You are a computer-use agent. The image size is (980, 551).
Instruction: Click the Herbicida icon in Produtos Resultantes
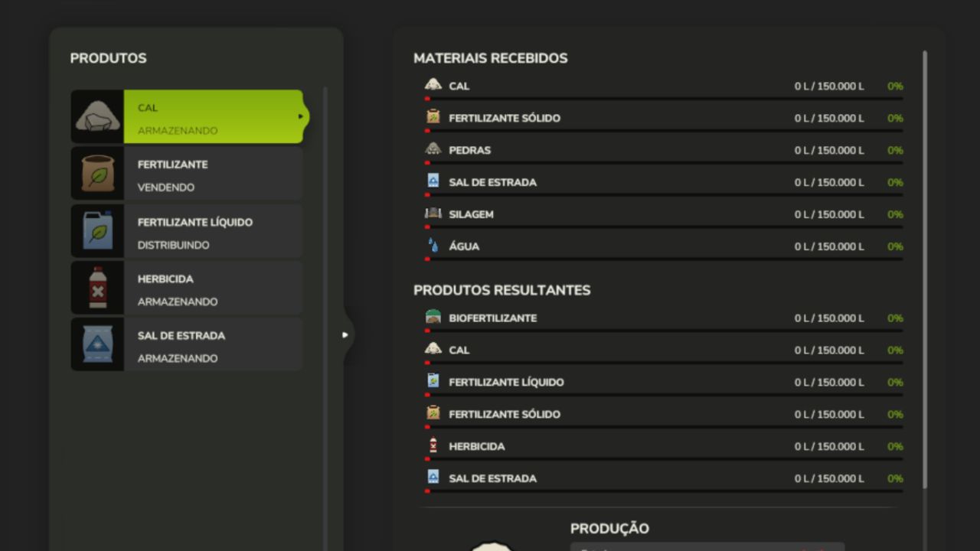433,445
